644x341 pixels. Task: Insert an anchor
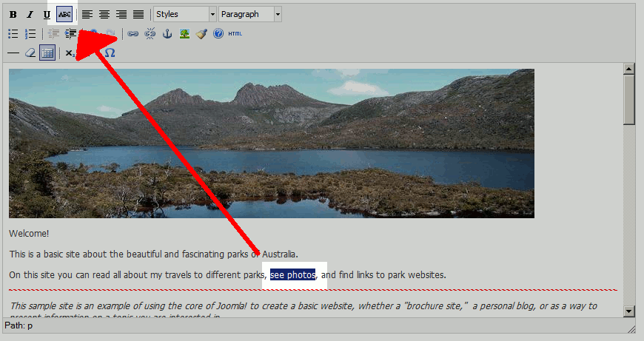167,33
